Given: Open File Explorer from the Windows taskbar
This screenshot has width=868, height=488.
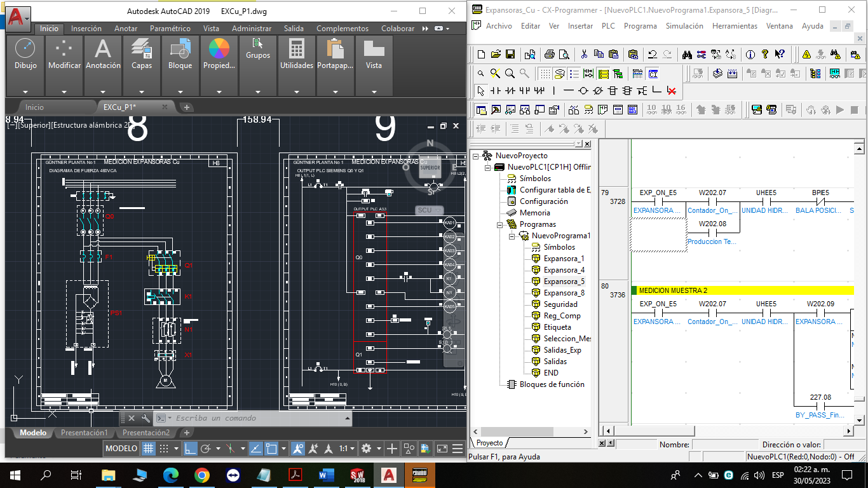Looking at the screenshot, I should click(x=109, y=475).
